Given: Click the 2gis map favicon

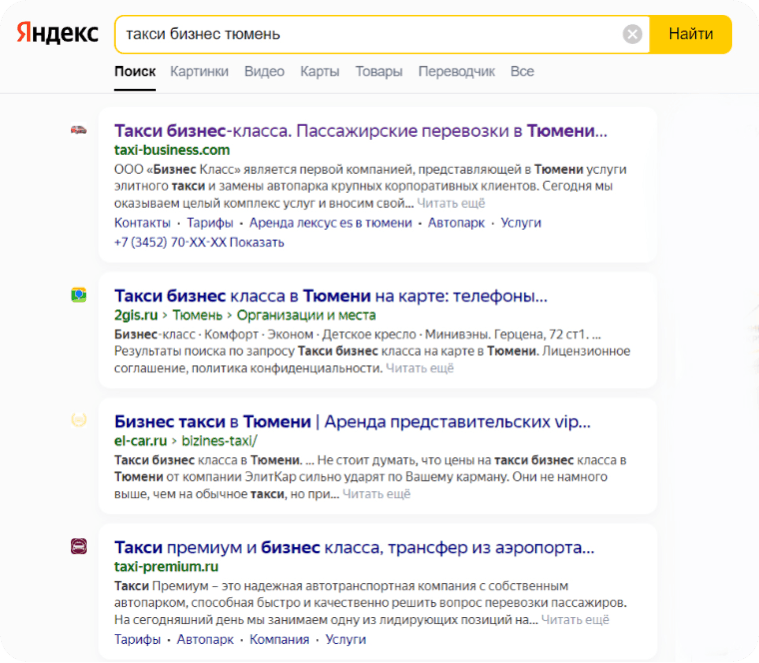Looking at the screenshot, I should click(x=79, y=295).
